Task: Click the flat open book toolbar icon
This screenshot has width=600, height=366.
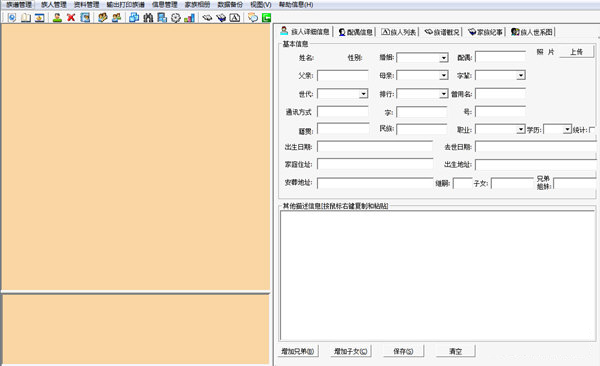Action: 207,18
